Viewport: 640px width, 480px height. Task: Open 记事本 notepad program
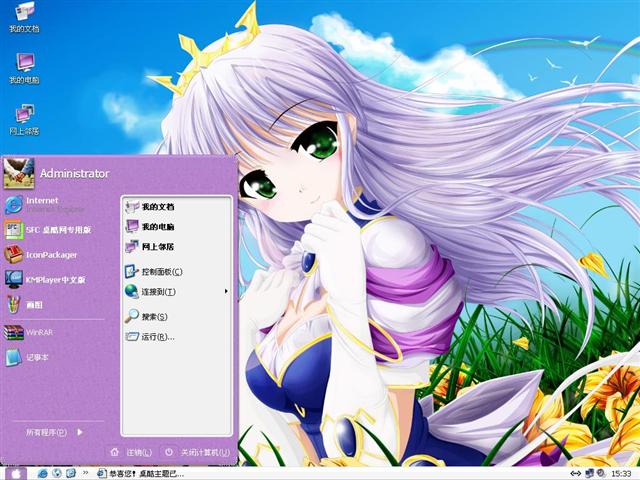28,357
